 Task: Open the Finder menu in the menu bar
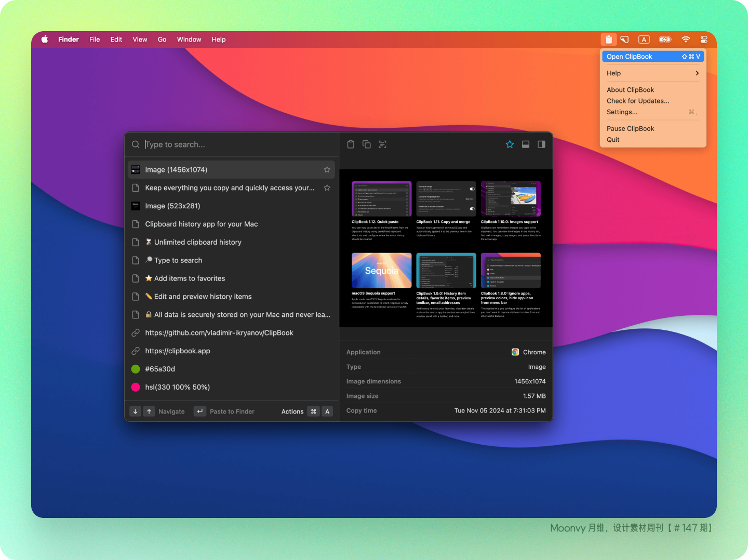coord(69,39)
